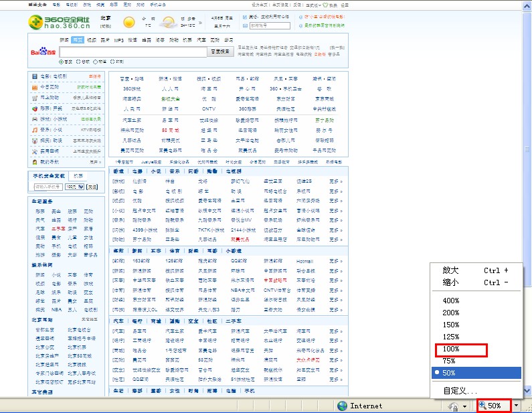Open the zoom level dropdown arrow

point(517,406)
